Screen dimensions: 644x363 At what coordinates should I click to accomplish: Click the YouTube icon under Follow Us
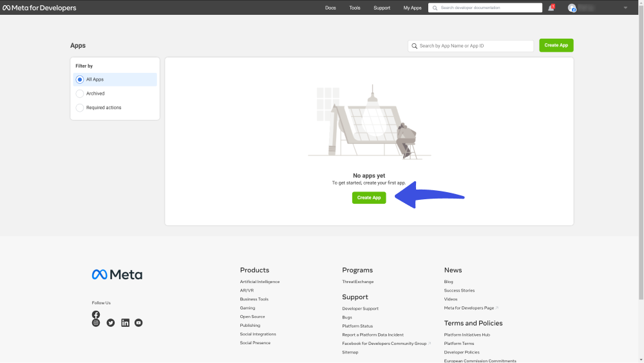coord(138,323)
